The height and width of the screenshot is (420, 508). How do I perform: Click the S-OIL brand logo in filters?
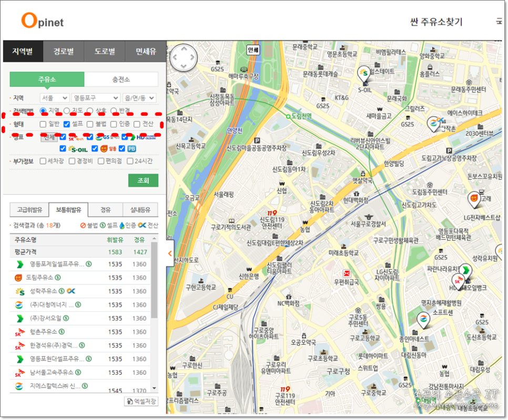[x=78, y=149]
